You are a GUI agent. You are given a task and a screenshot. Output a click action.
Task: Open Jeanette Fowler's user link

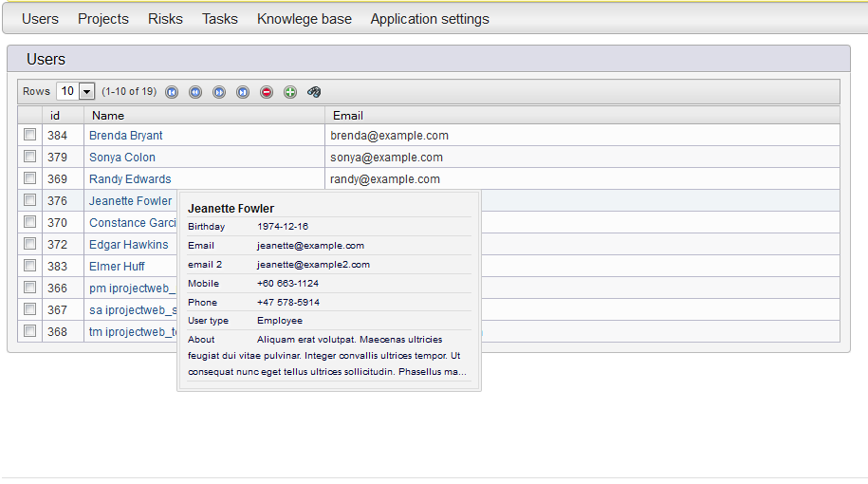[x=130, y=201]
